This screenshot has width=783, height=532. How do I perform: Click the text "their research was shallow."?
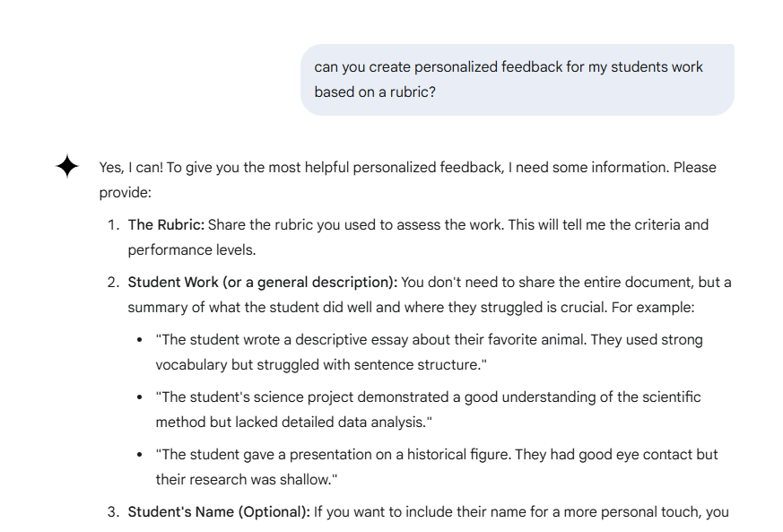pos(247,480)
